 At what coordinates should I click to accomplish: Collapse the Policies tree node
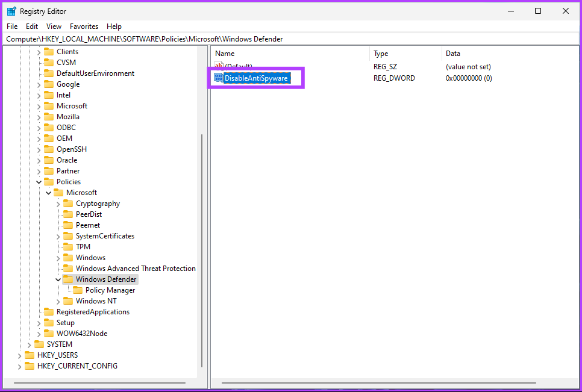tap(39, 182)
